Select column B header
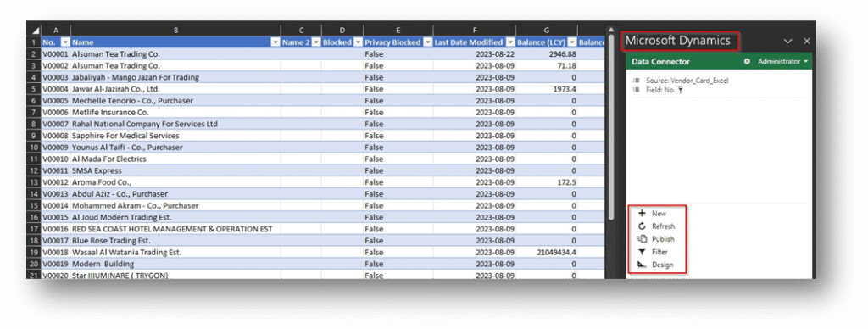 tap(175, 31)
